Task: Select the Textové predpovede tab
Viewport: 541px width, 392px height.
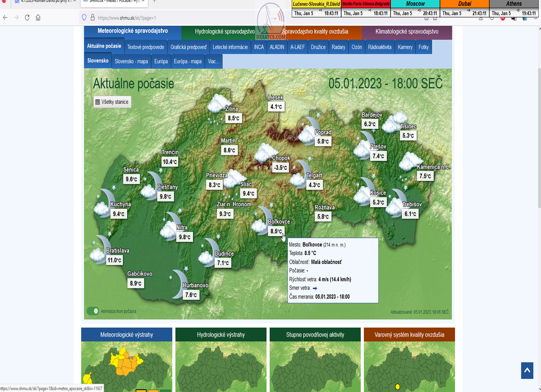Action: tap(146, 47)
